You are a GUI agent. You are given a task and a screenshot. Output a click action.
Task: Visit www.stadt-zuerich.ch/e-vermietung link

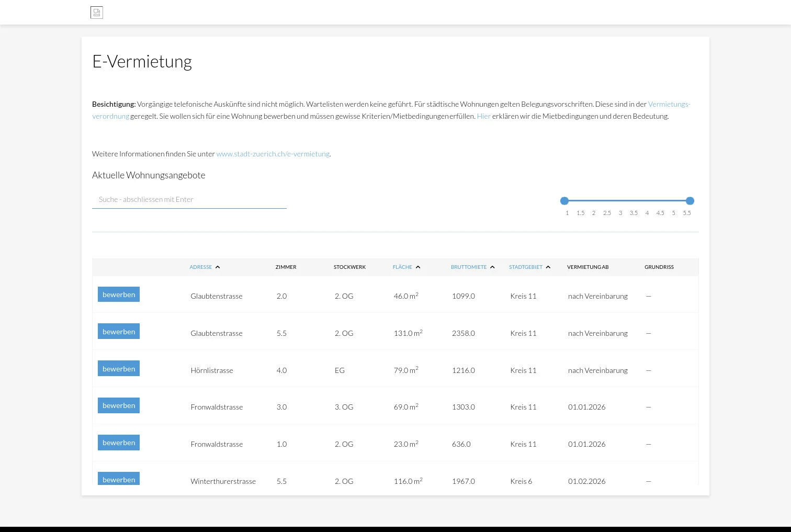click(273, 154)
